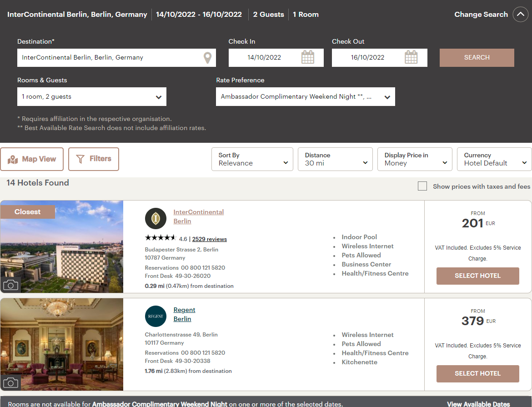Select hotel priced at 379 EUR

coord(477,373)
